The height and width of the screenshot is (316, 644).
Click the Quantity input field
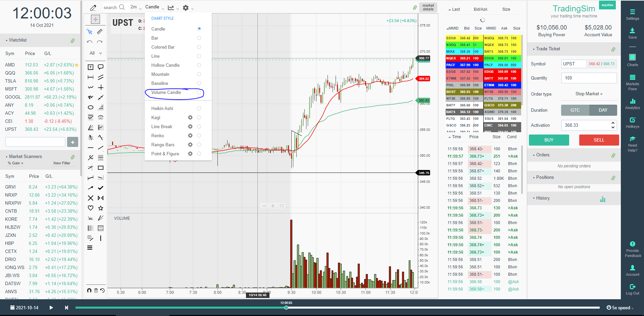click(x=589, y=78)
